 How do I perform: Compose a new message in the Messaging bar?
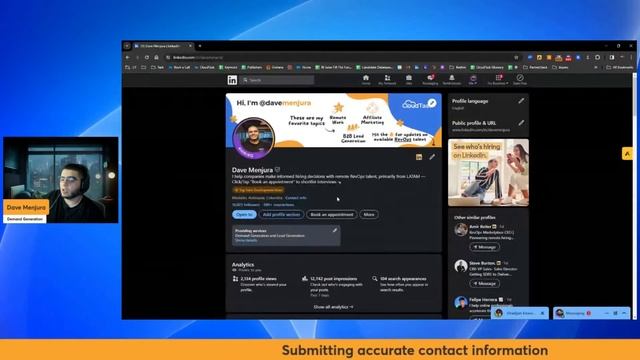pos(615,313)
